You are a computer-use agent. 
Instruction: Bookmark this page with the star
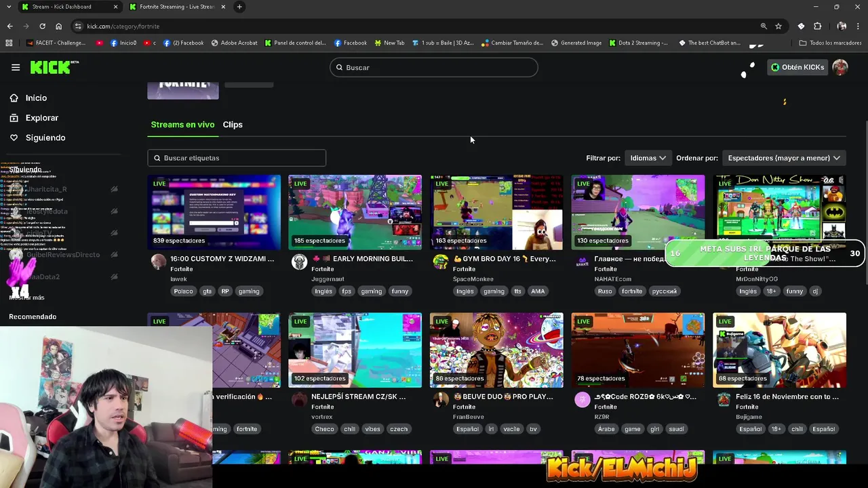778,26
